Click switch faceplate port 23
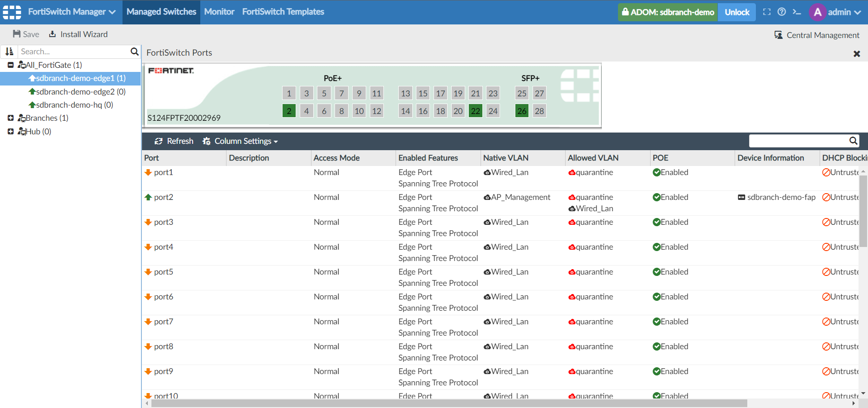The width and height of the screenshot is (868, 408). [x=493, y=93]
